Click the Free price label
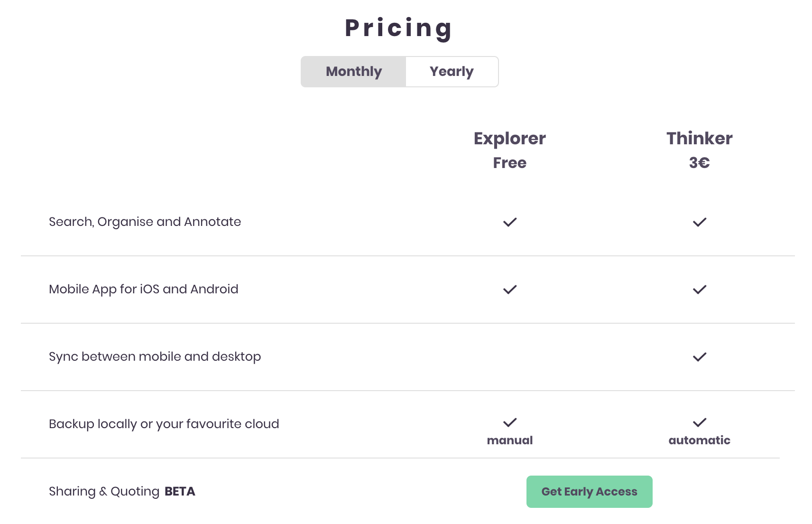Viewport: 812px width, 524px height. 509,163
